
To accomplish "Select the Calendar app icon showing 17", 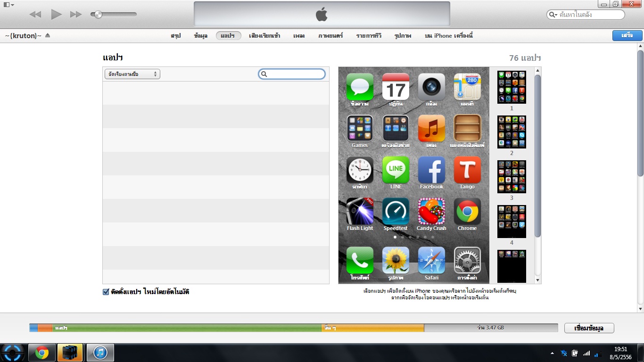I will 396,87.
